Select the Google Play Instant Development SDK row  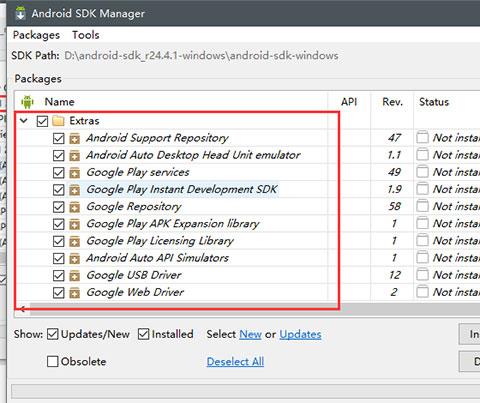click(x=182, y=189)
